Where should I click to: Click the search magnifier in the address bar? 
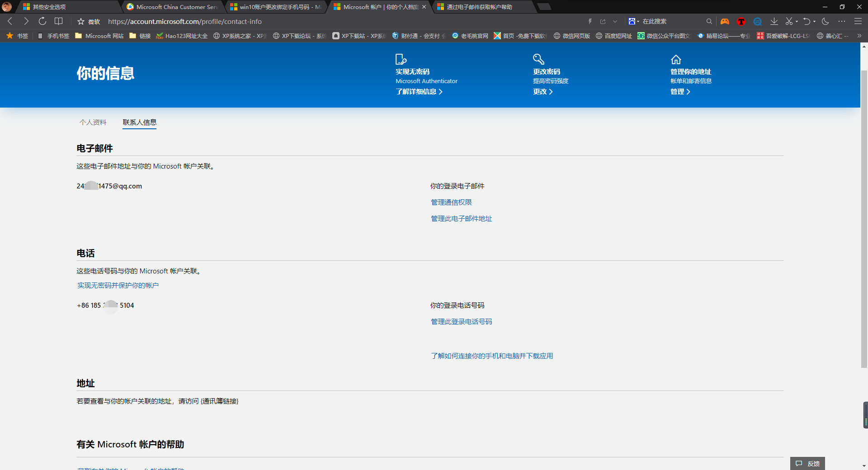point(709,21)
